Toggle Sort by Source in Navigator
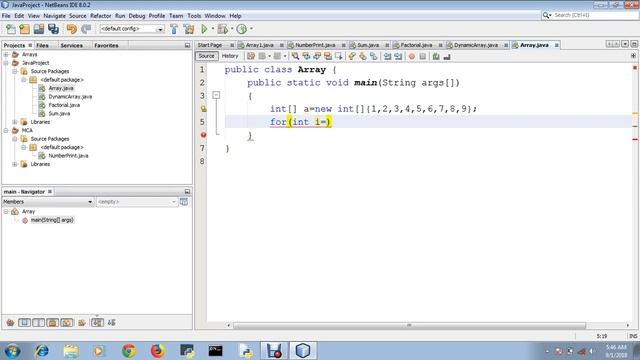 [x=111, y=323]
